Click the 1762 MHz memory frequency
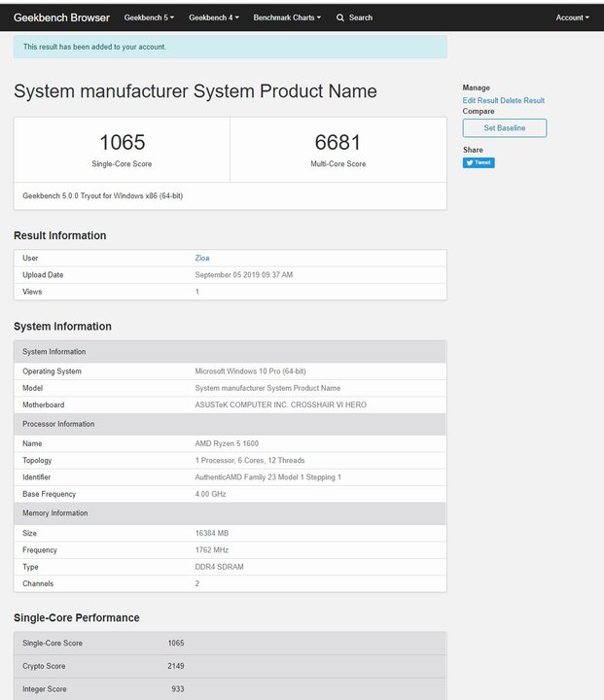This screenshot has height=700, width=604. [x=212, y=550]
